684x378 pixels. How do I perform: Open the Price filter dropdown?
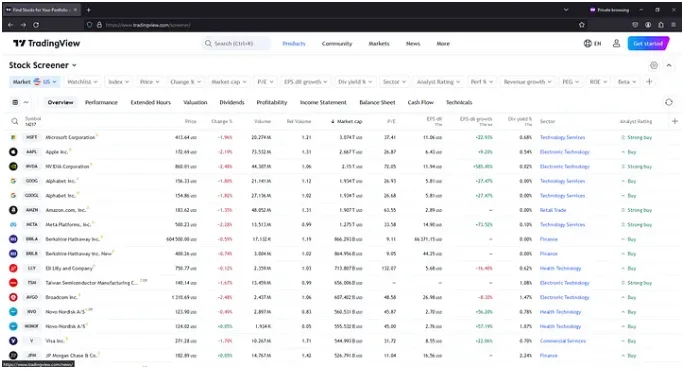tap(149, 82)
